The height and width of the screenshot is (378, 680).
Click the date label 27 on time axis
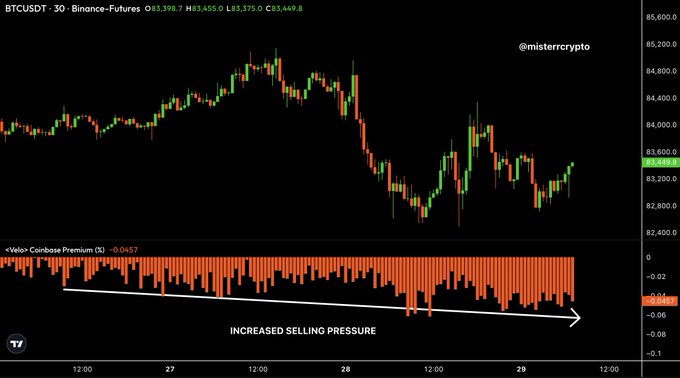click(x=170, y=369)
